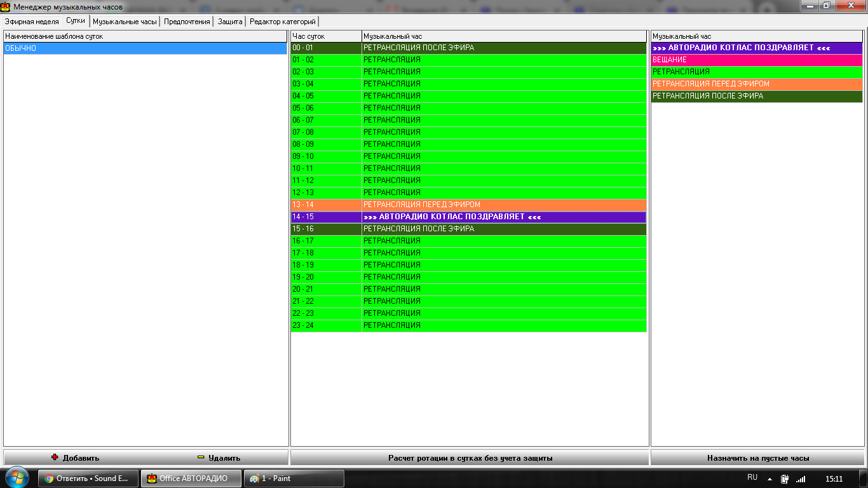The width and height of the screenshot is (868, 488).
Task: Switch to the Эфирная неделя tab
Action: pos(32,22)
